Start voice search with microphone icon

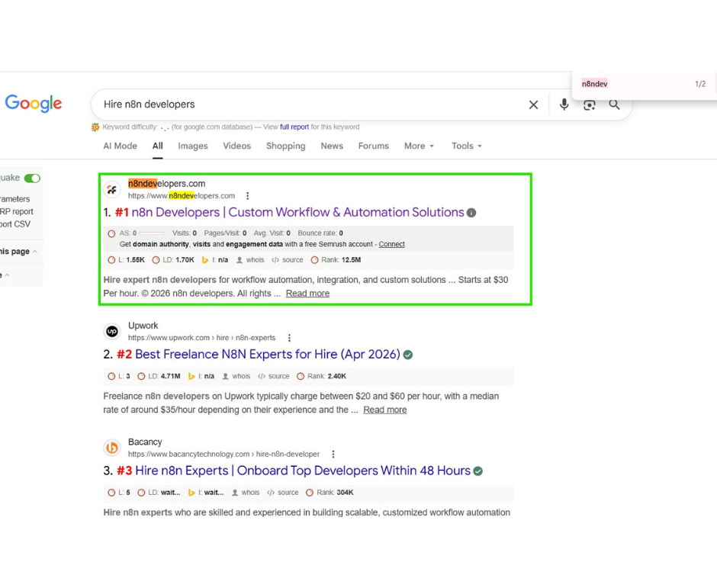[564, 104]
